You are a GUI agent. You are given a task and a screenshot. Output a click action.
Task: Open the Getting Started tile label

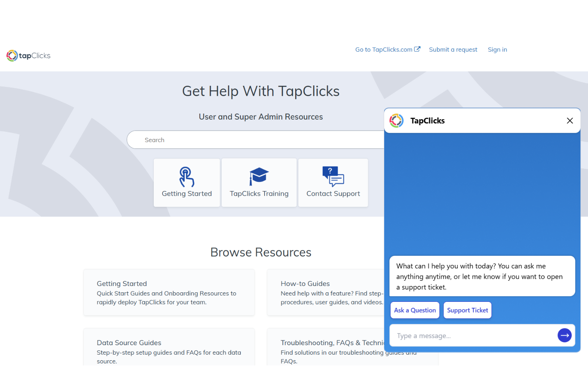[187, 193]
